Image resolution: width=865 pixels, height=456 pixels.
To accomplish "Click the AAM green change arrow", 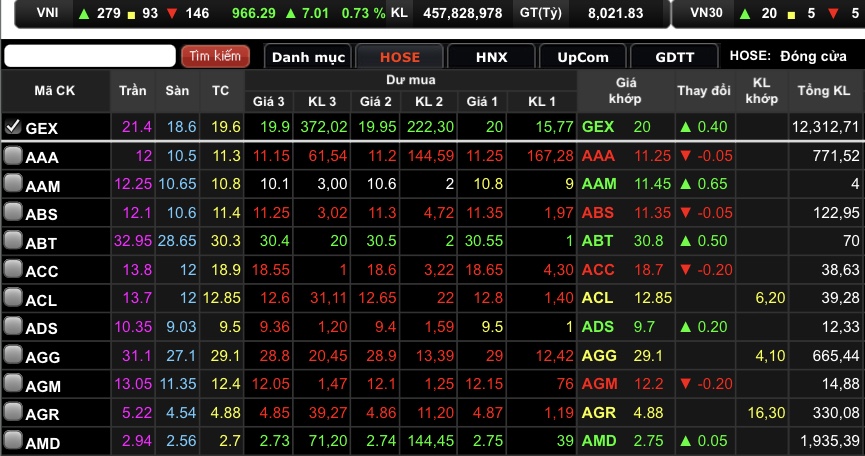I will pos(685,184).
